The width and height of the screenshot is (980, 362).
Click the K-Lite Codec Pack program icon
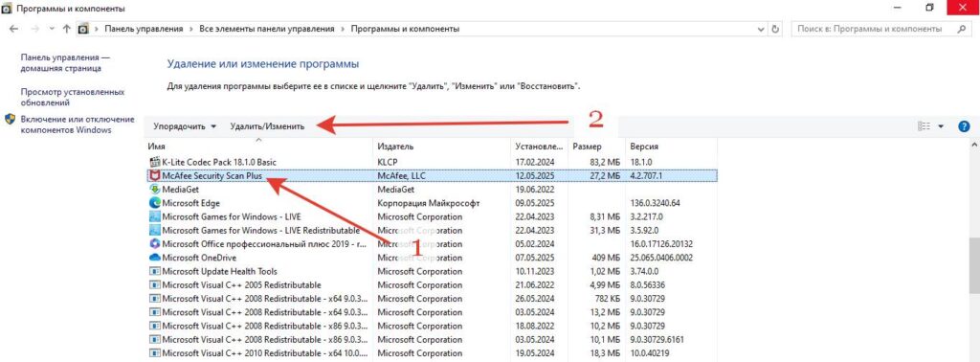[x=155, y=162]
